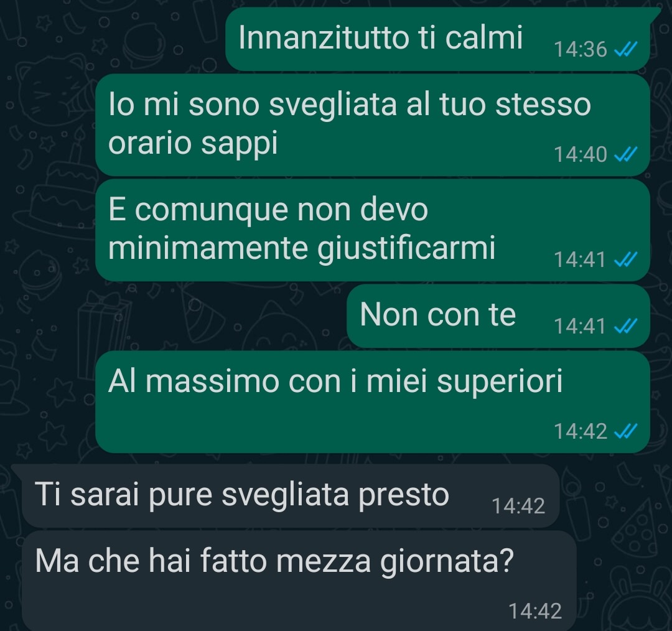Select message "Io mi sono svegliata al tuo stesso orario sappi"

click(373, 124)
